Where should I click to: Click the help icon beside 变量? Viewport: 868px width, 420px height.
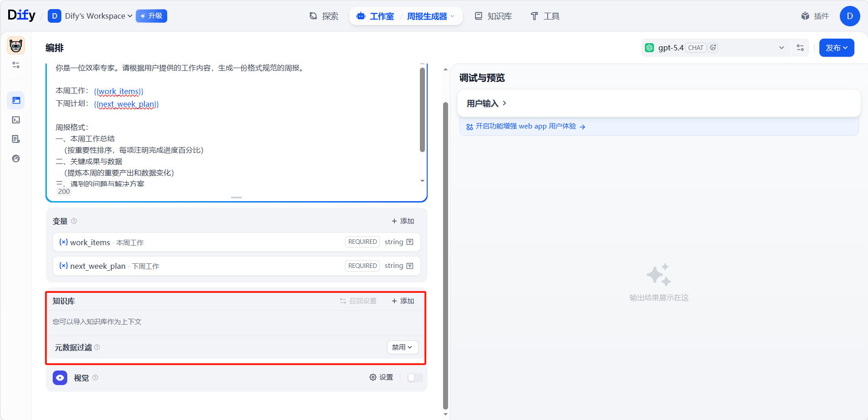74,221
